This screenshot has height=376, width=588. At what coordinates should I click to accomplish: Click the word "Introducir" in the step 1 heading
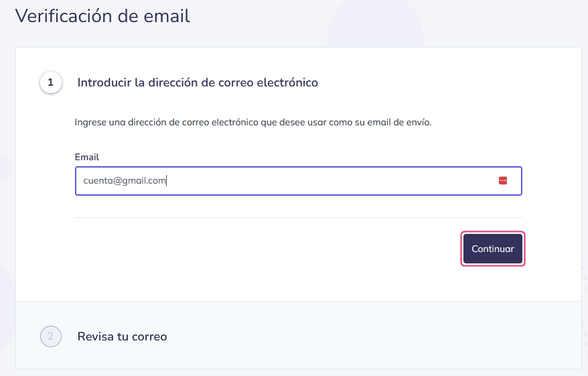click(104, 83)
